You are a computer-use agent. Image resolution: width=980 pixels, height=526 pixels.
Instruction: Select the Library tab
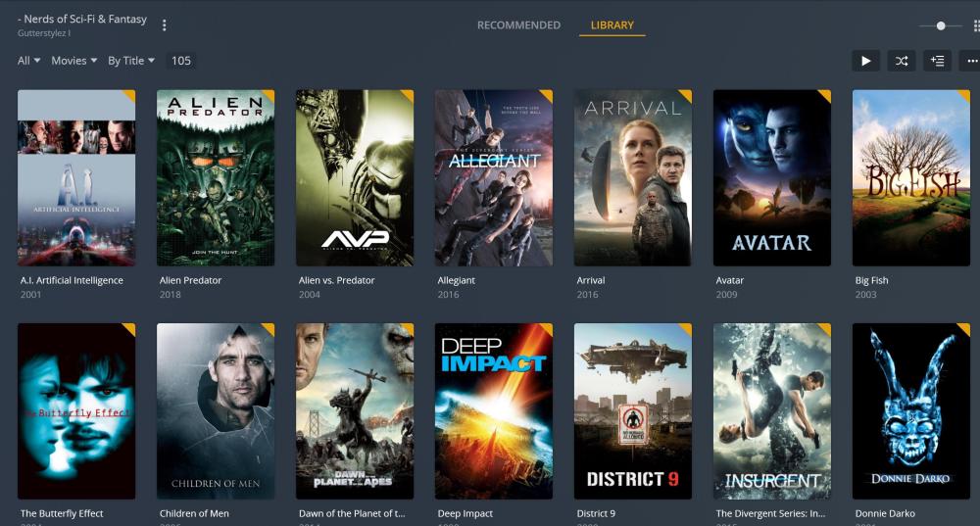coord(612,25)
